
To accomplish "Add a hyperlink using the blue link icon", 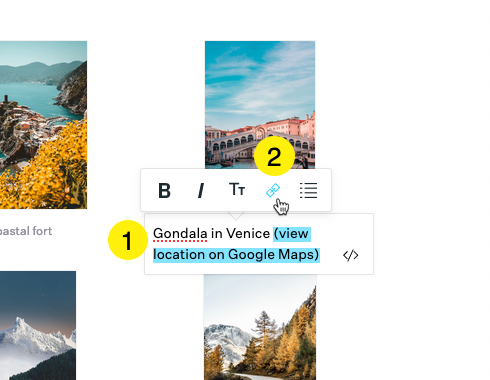I will click(x=273, y=190).
